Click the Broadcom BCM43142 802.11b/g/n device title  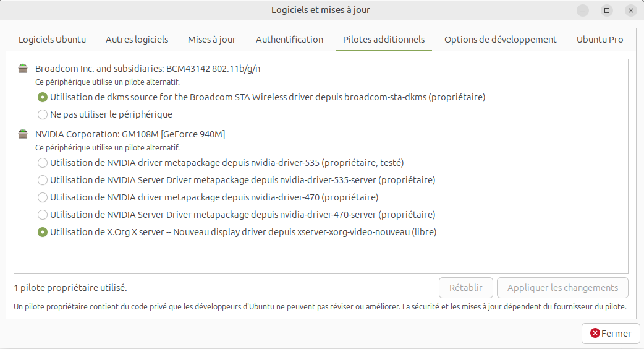pyautogui.click(x=148, y=69)
